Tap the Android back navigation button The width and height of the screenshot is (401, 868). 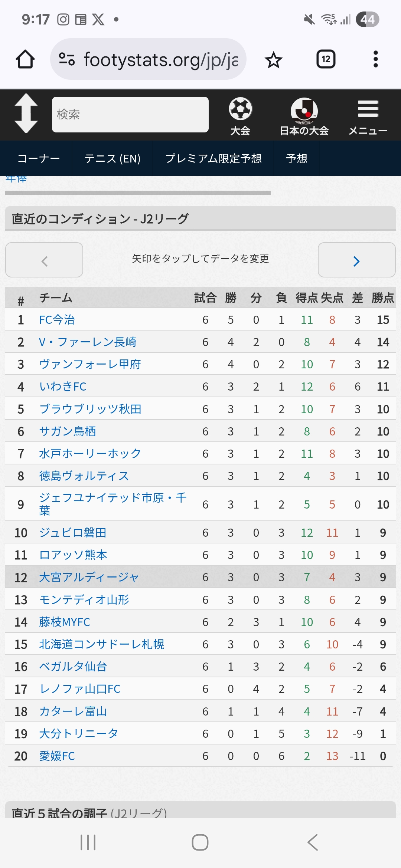click(313, 842)
